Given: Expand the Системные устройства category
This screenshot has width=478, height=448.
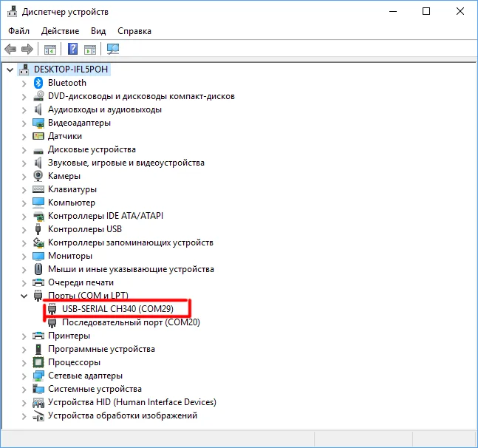Looking at the screenshot, I should [24, 390].
